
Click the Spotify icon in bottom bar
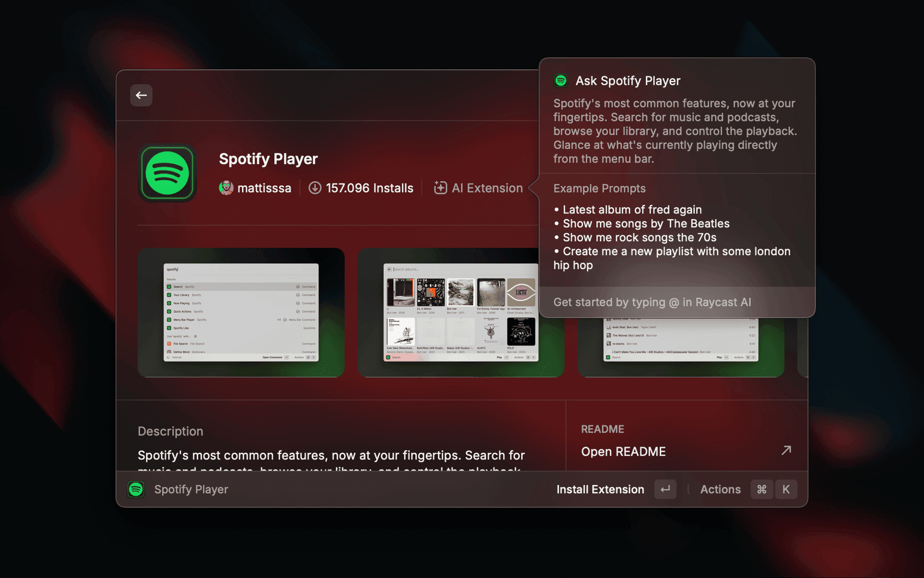pos(136,489)
